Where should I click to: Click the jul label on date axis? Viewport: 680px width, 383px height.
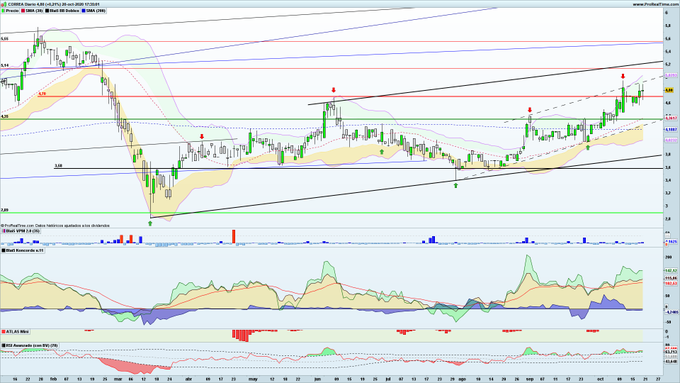388,379
